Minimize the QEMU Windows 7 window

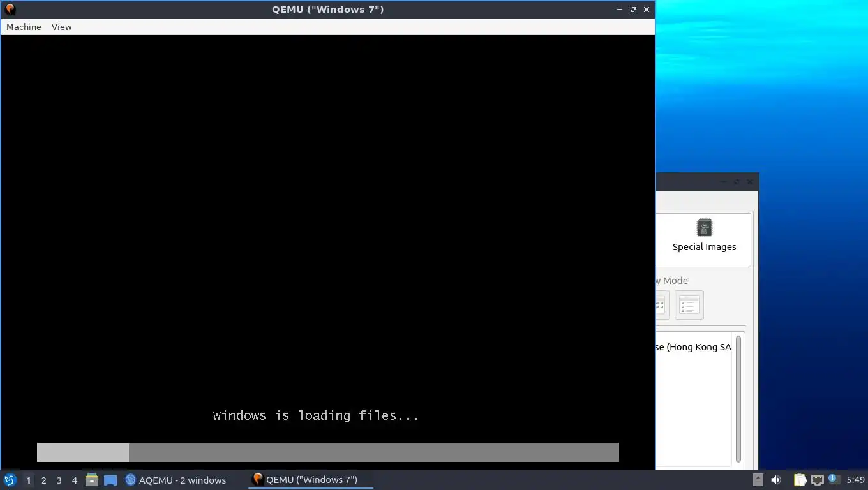(x=620, y=10)
